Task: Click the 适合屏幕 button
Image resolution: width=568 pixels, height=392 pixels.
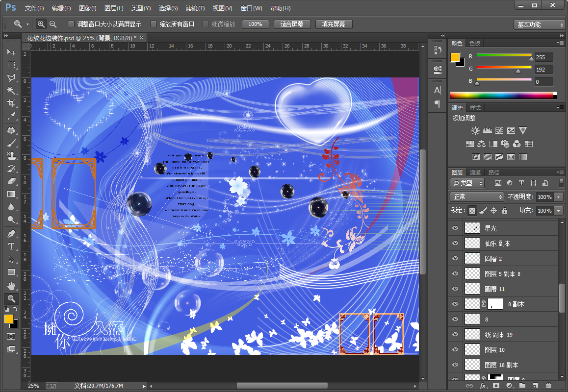Action: (292, 24)
